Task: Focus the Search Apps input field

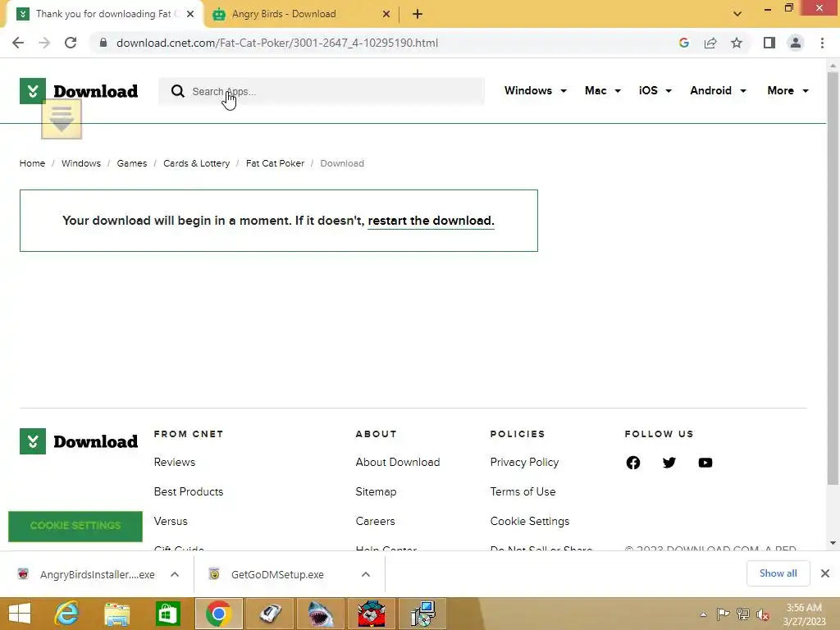Action: tap(322, 91)
